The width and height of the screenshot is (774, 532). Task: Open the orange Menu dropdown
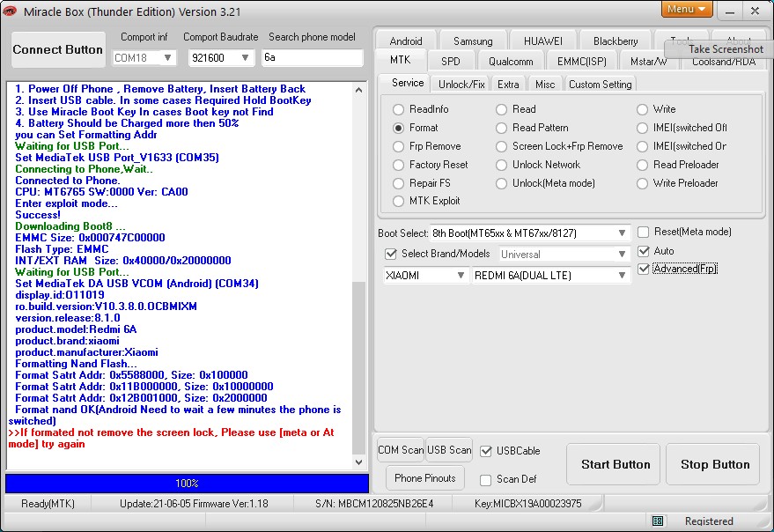(687, 10)
